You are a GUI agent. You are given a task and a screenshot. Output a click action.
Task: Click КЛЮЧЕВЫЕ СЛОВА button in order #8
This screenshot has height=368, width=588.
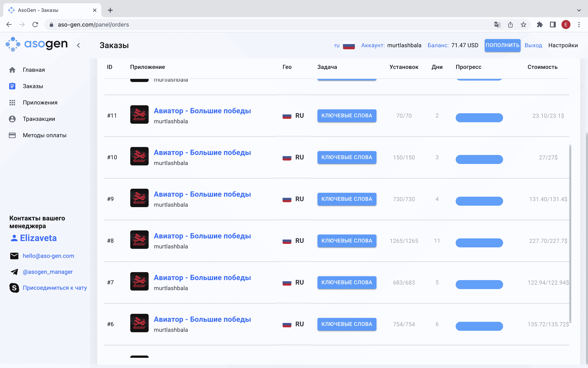(x=347, y=241)
